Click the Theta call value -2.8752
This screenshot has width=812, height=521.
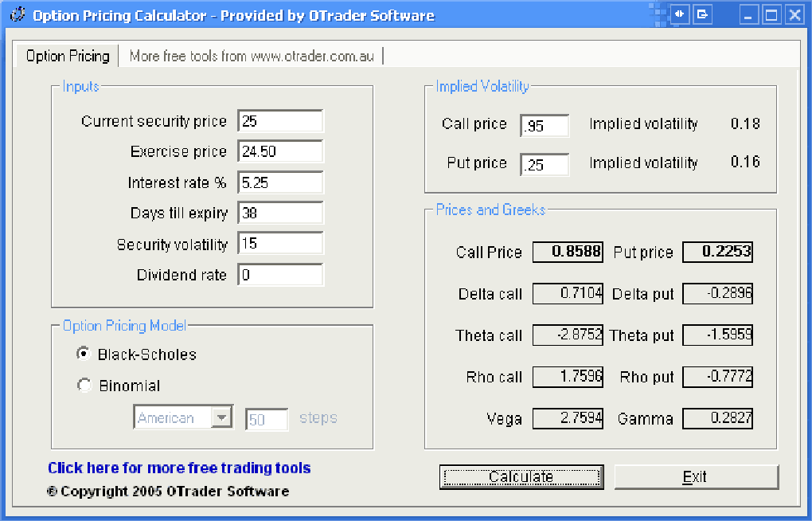[568, 335]
